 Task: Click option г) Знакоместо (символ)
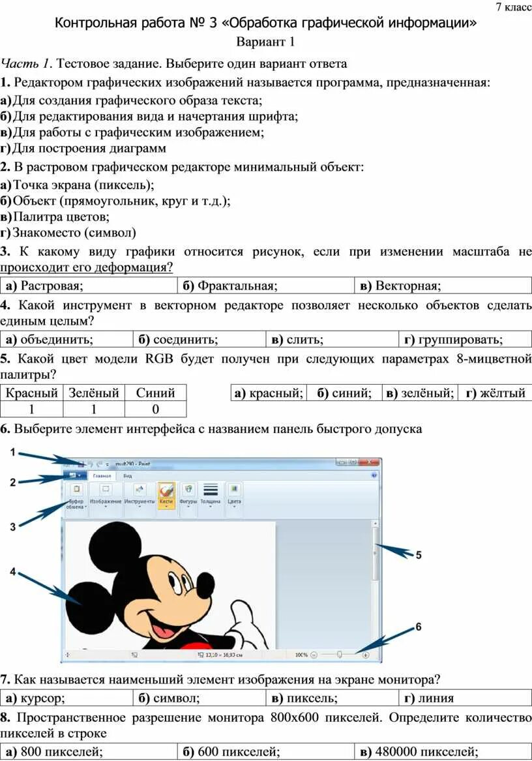point(68,233)
